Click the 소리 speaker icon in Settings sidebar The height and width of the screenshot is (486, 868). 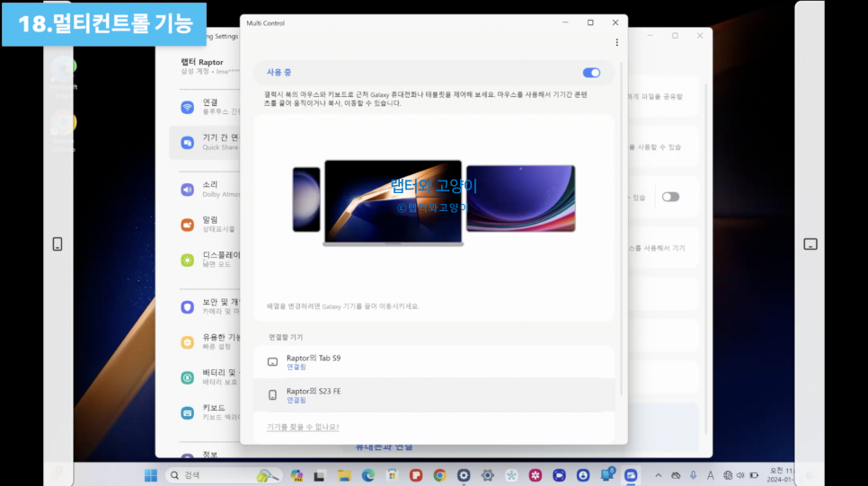click(x=188, y=190)
